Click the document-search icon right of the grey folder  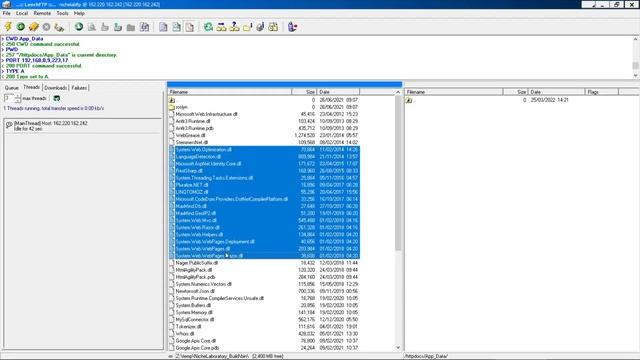coord(144,27)
